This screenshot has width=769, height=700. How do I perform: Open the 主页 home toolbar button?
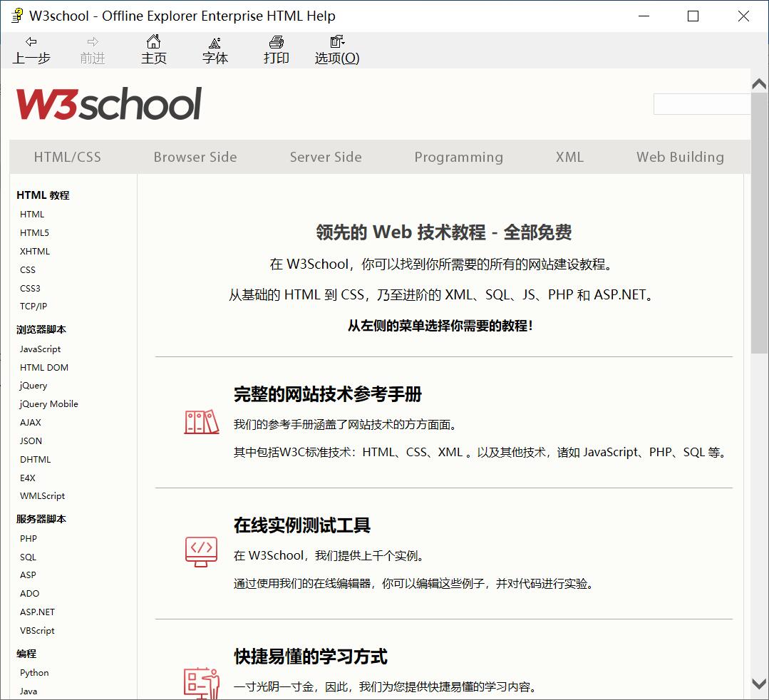(x=153, y=50)
